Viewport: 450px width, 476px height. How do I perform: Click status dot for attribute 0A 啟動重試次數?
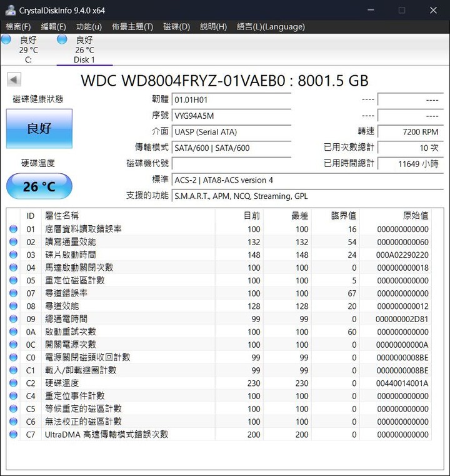[x=13, y=332]
